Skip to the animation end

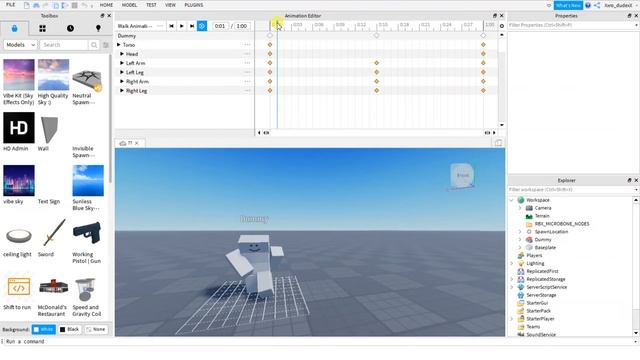(x=192, y=26)
